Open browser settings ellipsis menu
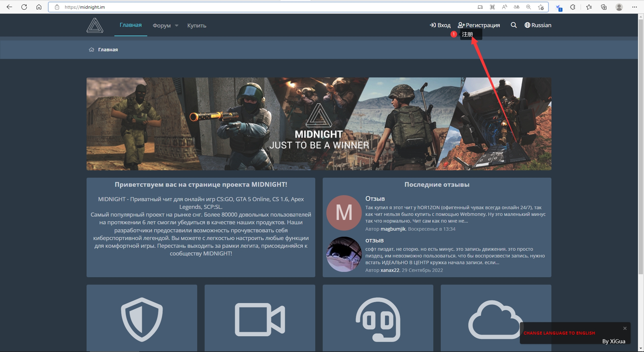644x352 pixels. (634, 7)
